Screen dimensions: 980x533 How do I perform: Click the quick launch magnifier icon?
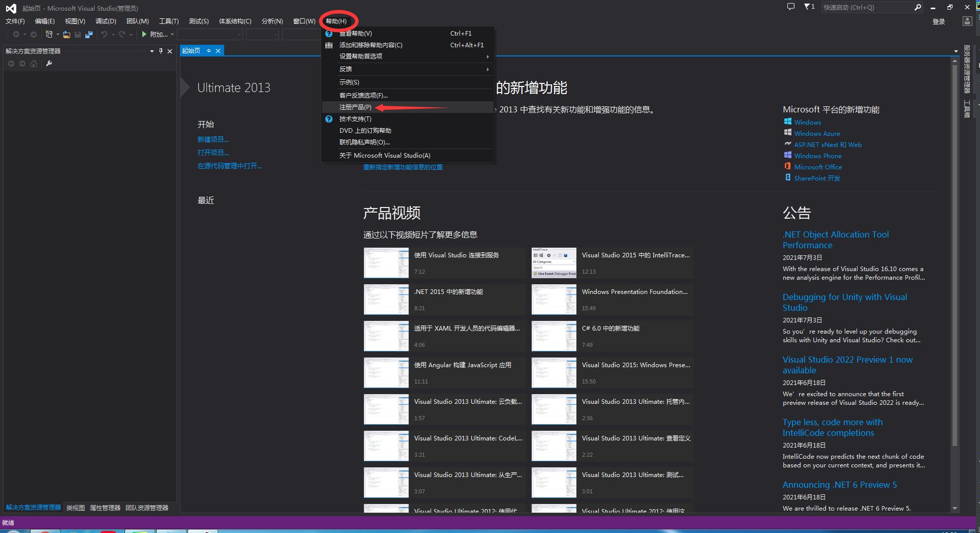click(x=917, y=7)
